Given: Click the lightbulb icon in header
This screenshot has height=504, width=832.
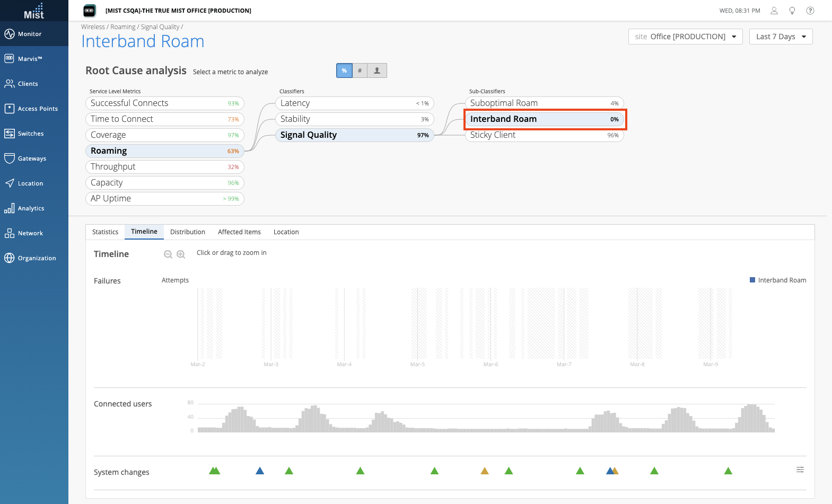Looking at the screenshot, I should [x=792, y=11].
